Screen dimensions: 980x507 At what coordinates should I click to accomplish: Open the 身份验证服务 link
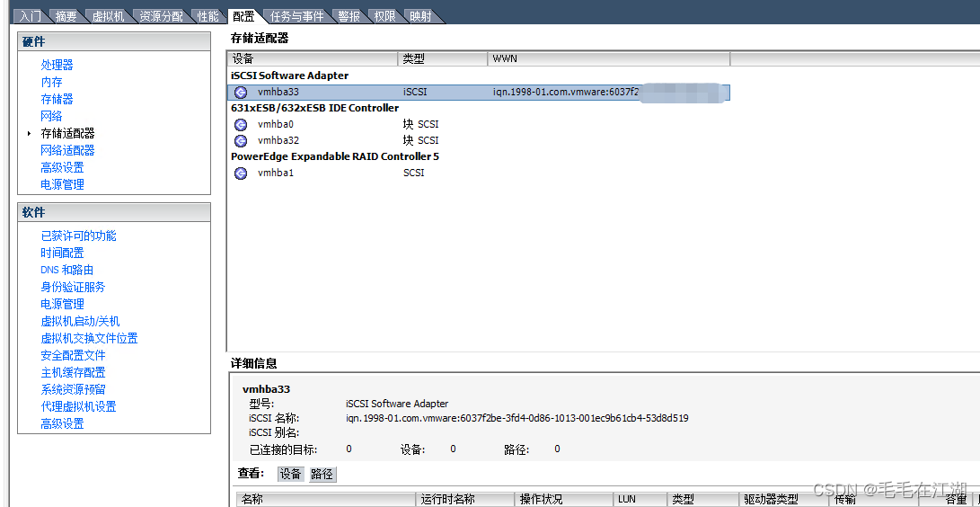[x=73, y=287]
